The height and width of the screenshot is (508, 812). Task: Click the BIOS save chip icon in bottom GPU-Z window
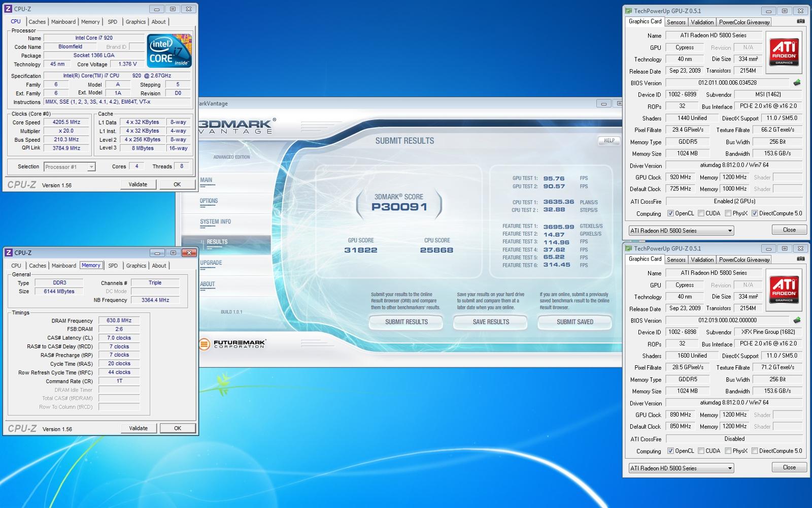click(797, 321)
